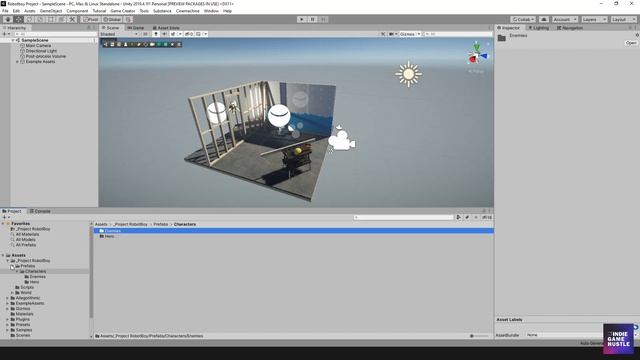The image size is (640, 360).
Task: Toggle Pivot handle position button
Action: click(x=91, y=19)
